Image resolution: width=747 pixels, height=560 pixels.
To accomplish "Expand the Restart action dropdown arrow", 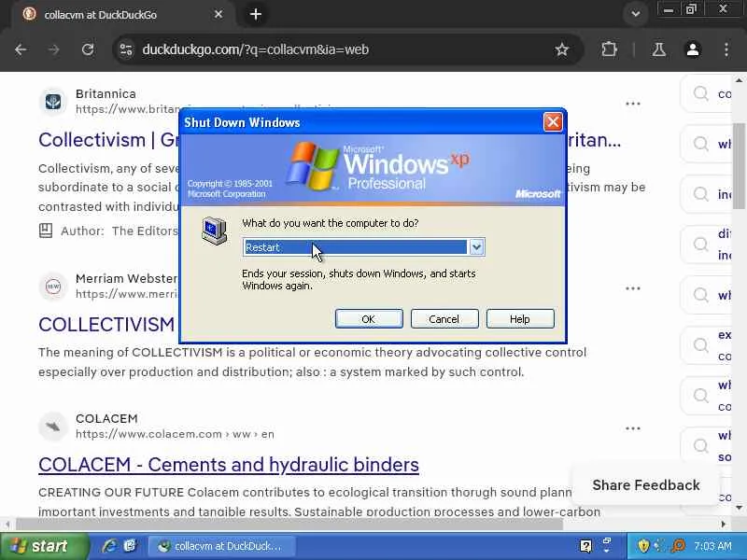I will [x=476, y=247].
